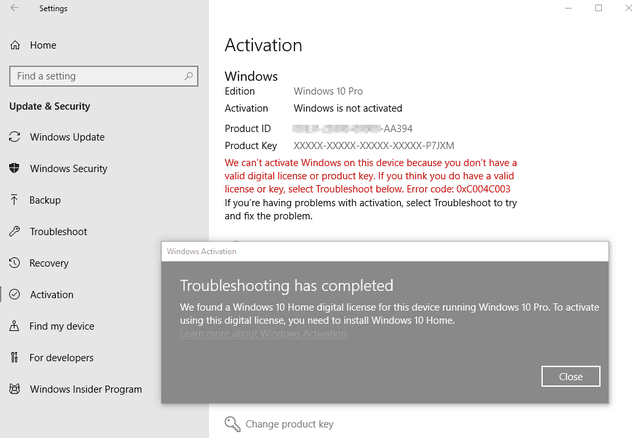
Task: Open Learn more about Windows Activation link
Action: tap(263, 334)
